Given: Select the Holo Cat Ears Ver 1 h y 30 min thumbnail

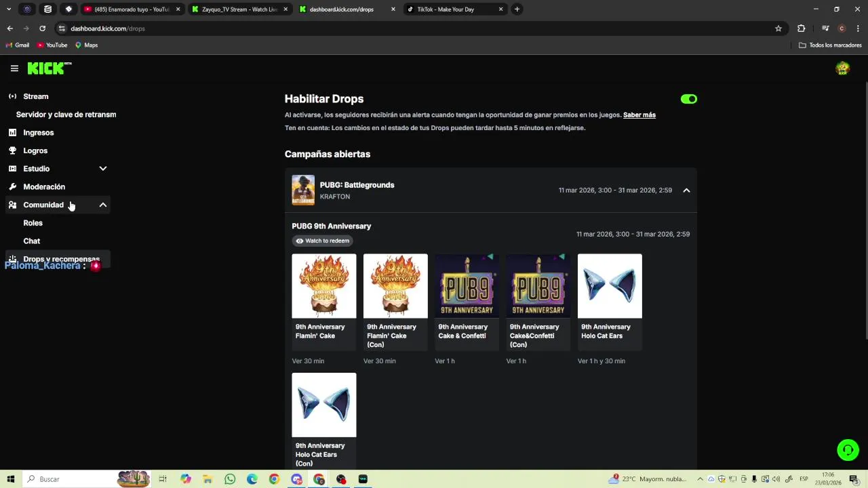Looking at the screenshot, I should click(610, 286).
